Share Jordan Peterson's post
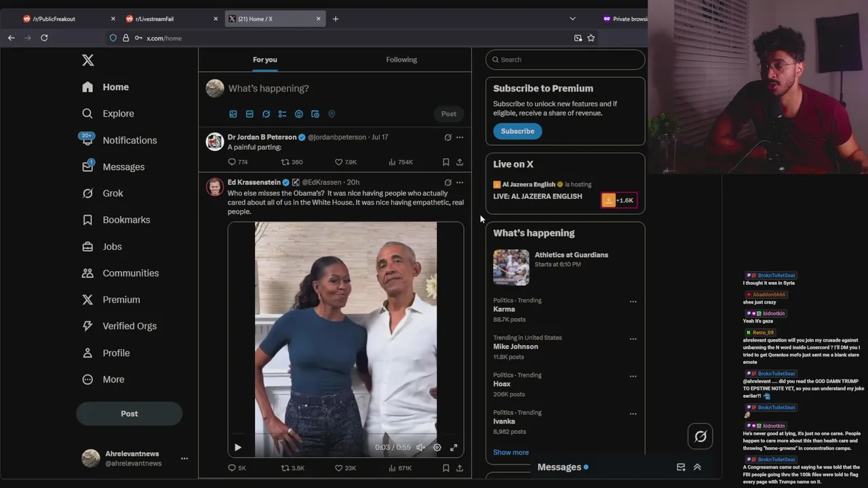This screenshot has height=488, width=868. 460,162
